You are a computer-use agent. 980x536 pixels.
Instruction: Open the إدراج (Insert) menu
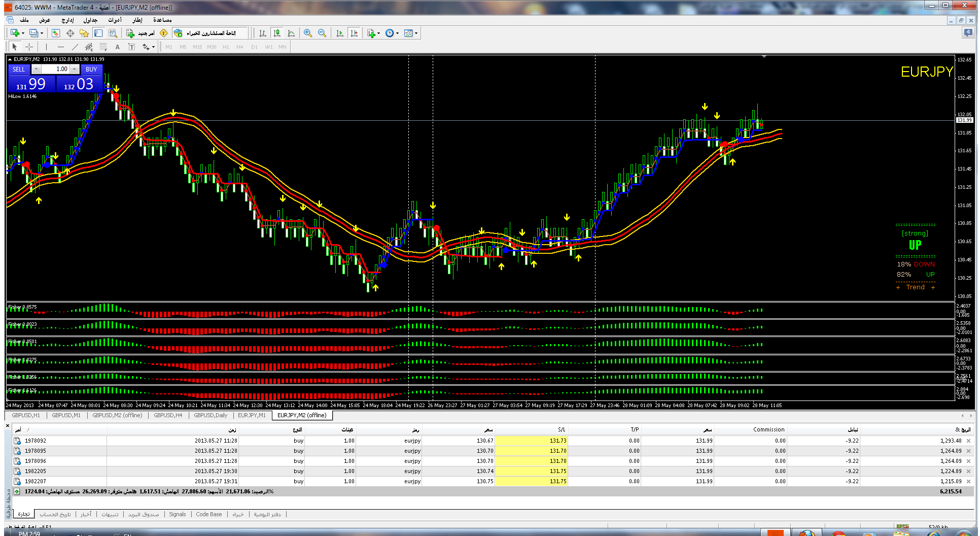(67, 20)
